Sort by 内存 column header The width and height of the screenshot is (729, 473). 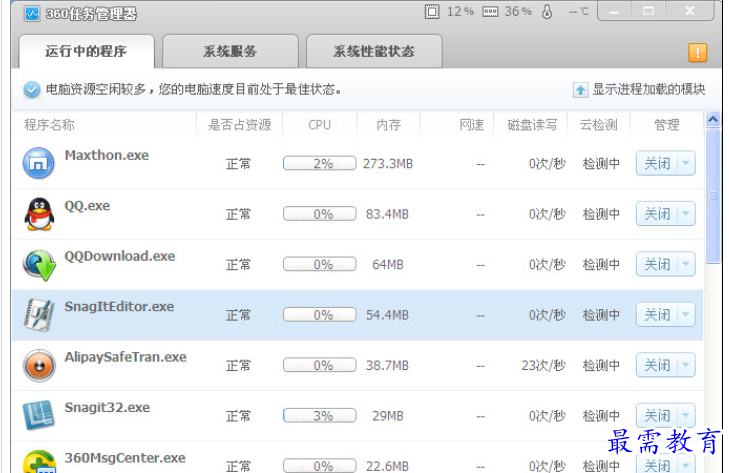(x=389, y=125)
